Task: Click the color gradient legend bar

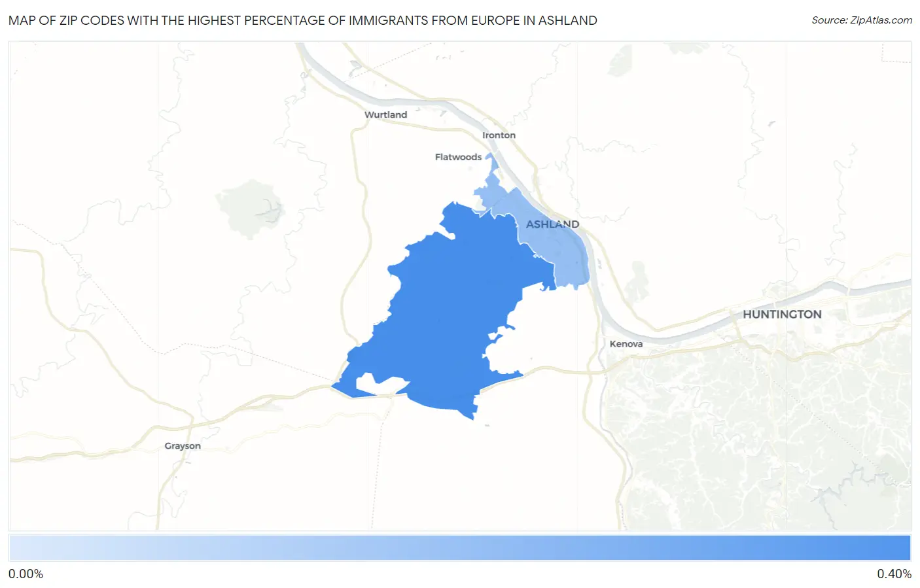Action: click(x=460, y=548)
